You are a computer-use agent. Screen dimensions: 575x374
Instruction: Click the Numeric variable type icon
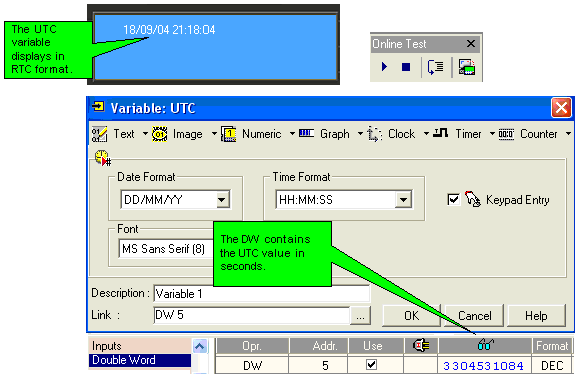pyautogui.click(x=228, y=134)
